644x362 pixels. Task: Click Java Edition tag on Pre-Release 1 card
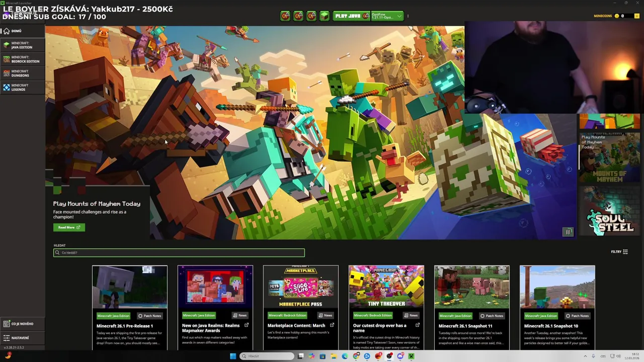pyautogui.click(x=113, y=316)
